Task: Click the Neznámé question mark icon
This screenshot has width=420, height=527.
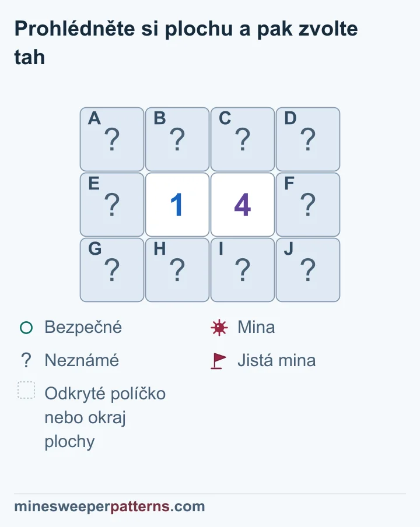Action: point(26,360)
